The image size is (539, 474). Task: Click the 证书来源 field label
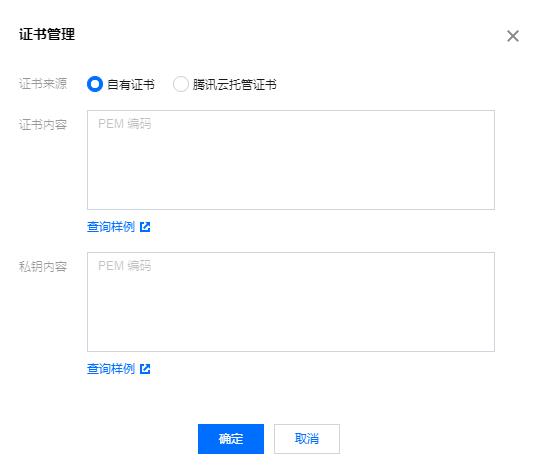click(43, 84)
